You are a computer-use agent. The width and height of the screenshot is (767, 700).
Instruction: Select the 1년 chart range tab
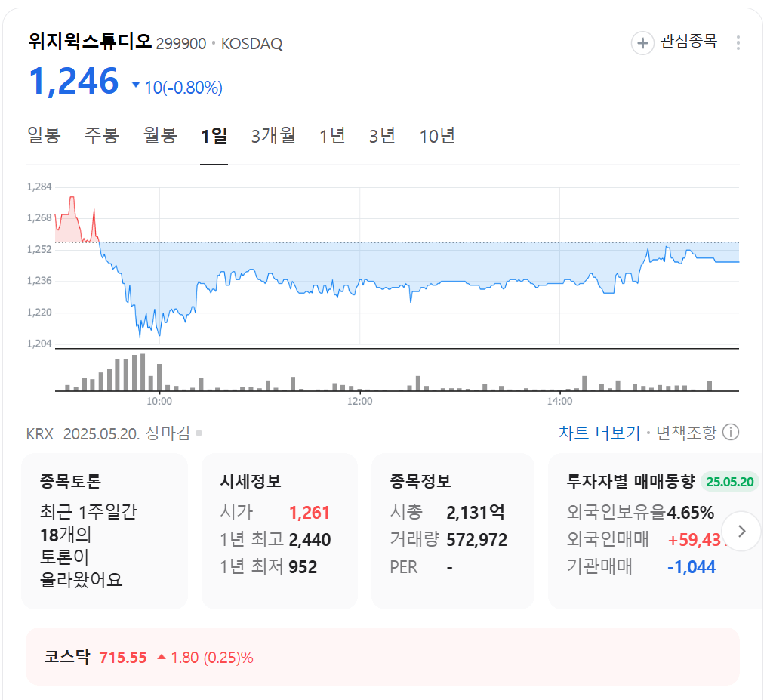point(332,135)
